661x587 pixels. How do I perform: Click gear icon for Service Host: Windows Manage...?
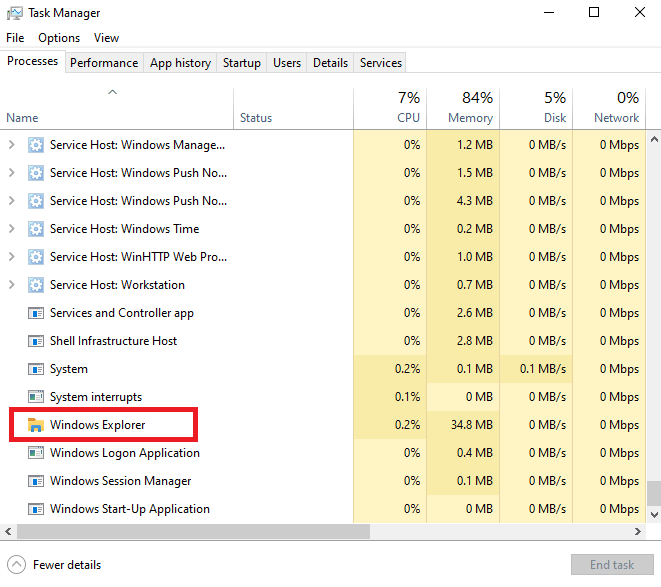tap(36, 145)
